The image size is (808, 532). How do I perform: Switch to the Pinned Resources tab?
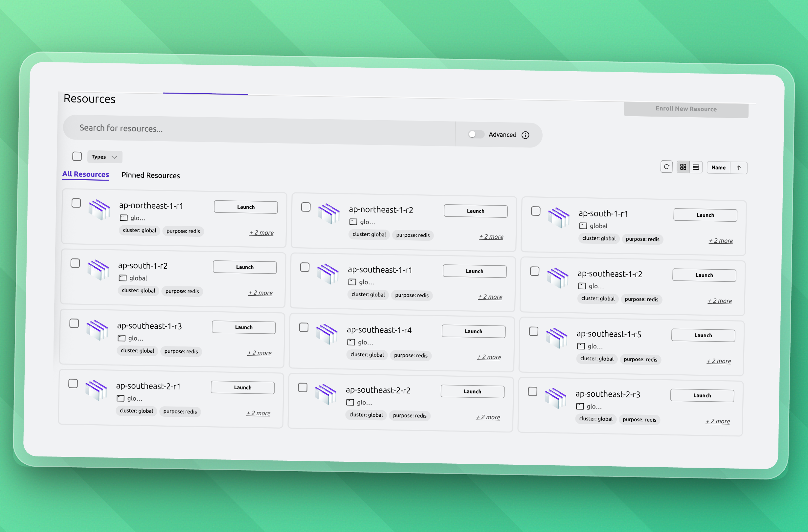tap(150, 175)
